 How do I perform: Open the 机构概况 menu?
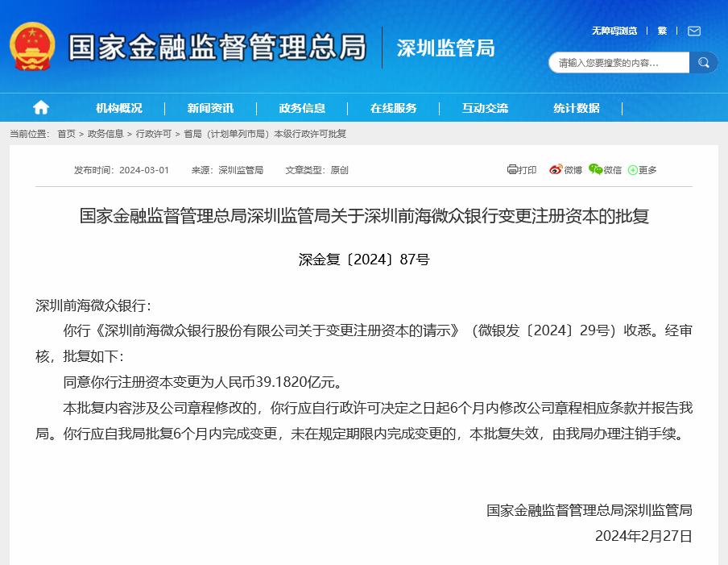pyautogui.click(x=119, y=108)
